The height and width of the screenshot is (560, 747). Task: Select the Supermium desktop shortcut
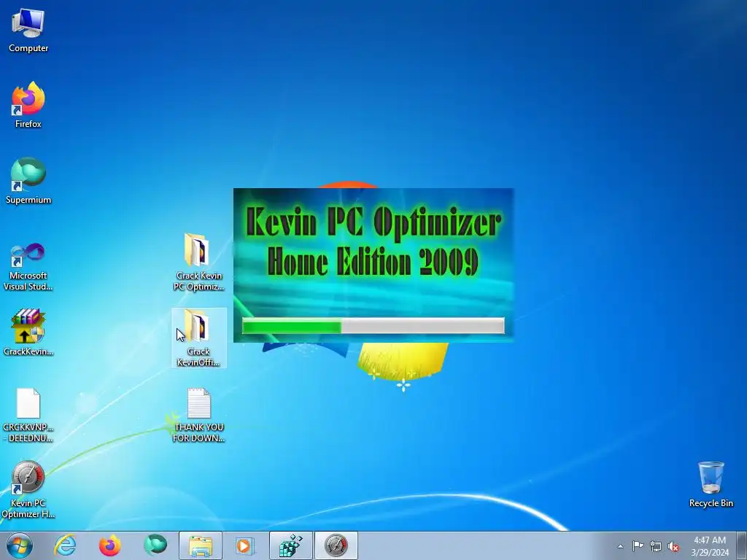[28, 181]
